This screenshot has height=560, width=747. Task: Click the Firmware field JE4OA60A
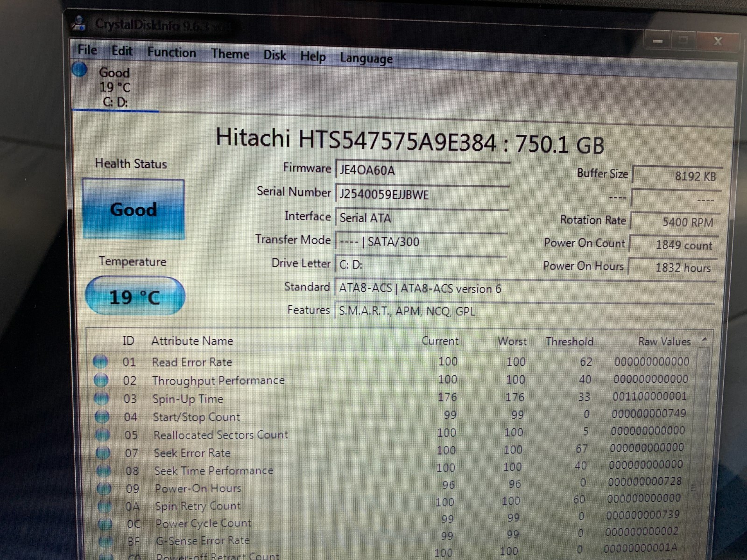422,170
